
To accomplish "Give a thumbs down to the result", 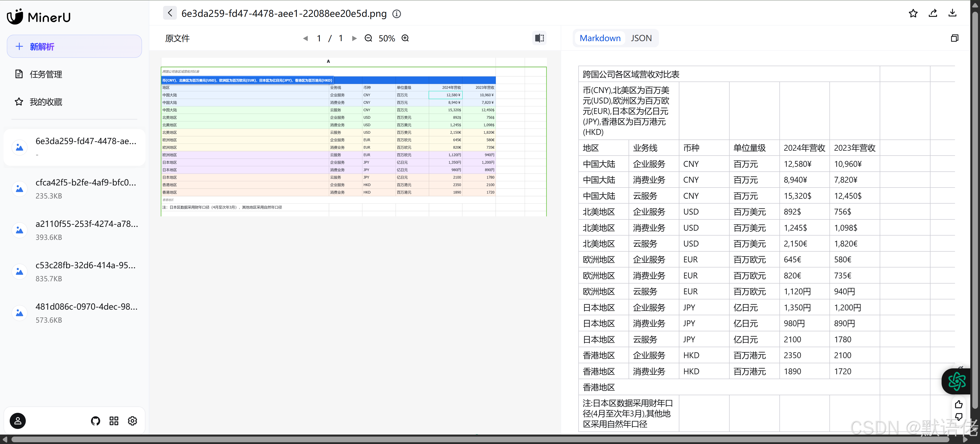I will click(959, 417).
